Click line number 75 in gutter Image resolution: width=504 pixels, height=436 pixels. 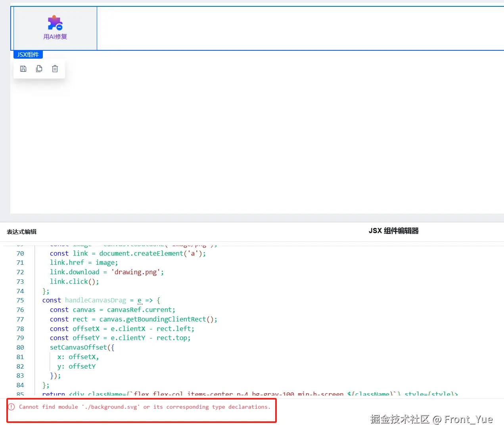click(20, 300)
